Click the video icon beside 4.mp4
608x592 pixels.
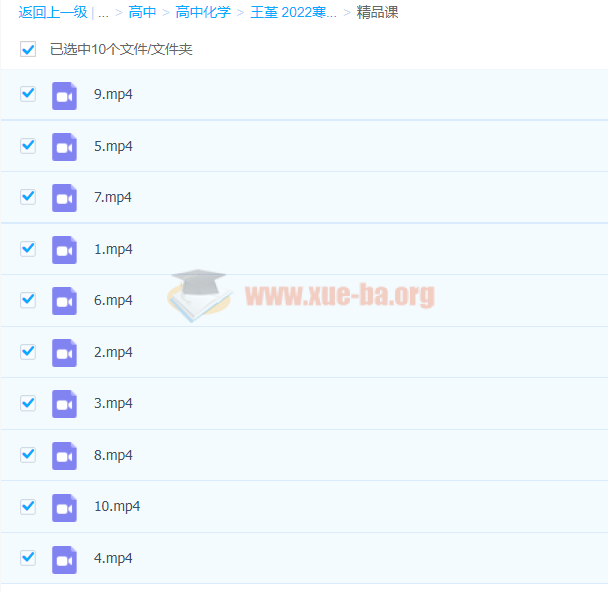[64, 559]
